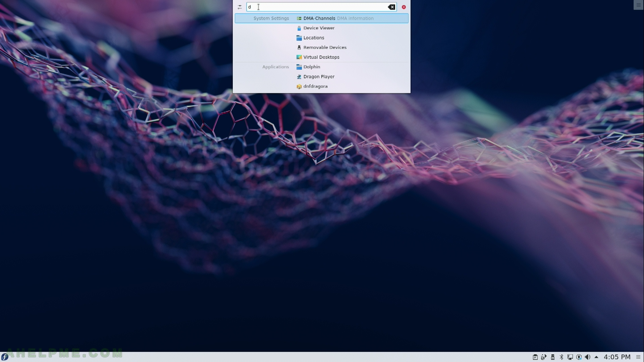This screenshot has height=362, width=644.
Task: Open Device Viewer result
Action: (321, 28)
